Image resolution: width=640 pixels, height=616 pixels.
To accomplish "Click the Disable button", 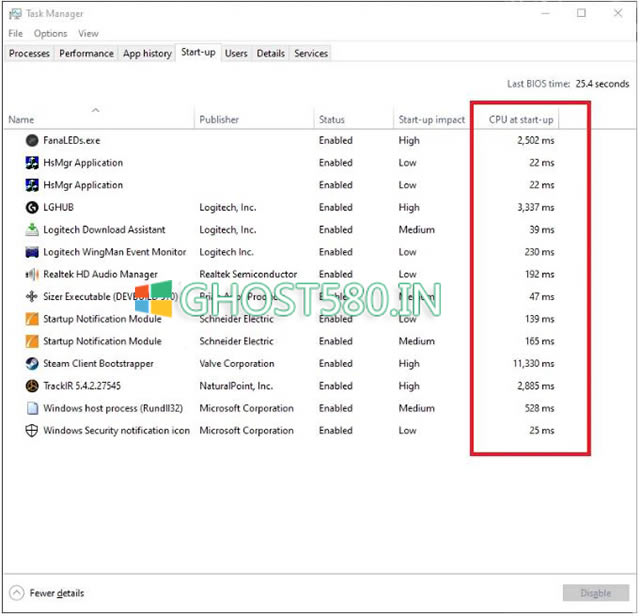I will [x=596, y=593].
